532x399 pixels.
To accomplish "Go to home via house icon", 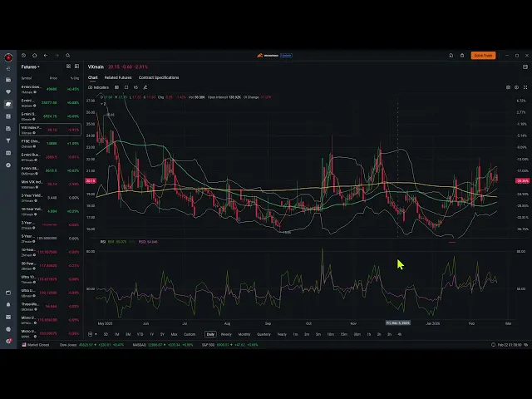I will pyautogui.click(x=35, y=56).
